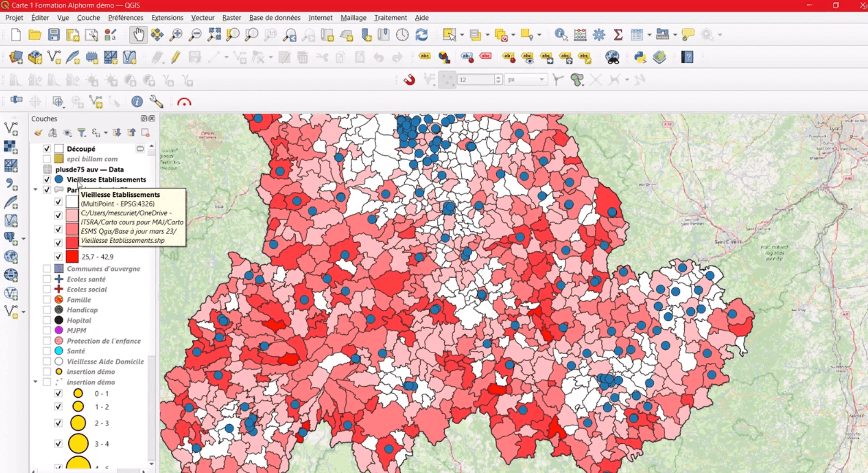Enable the Communes d'auvergne layer
Screen dimensions: 868x473
tap(47, 269)
